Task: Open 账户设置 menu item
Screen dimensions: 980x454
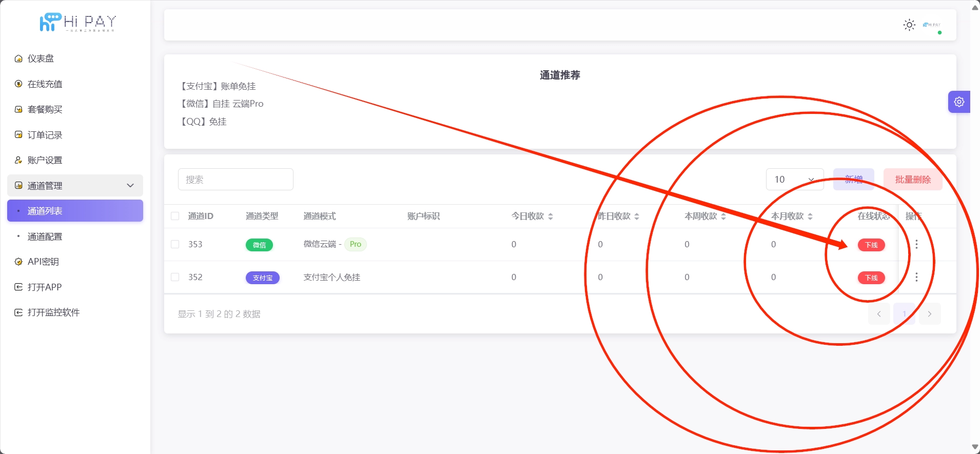Action: tap(75, 160)
